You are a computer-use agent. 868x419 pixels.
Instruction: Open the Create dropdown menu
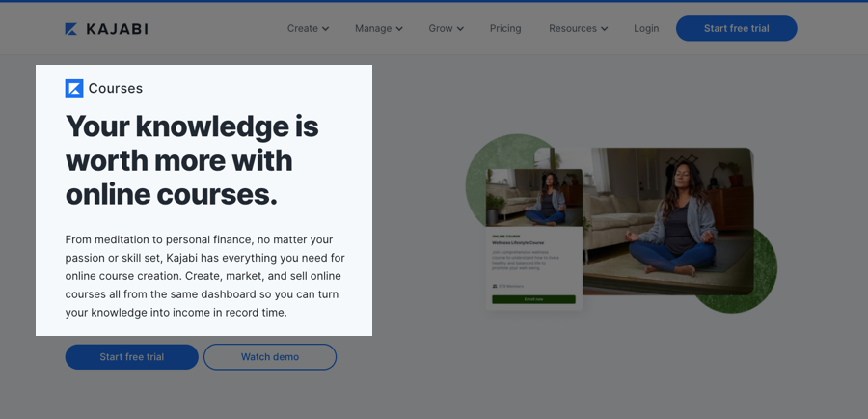(x=308, y=28)
